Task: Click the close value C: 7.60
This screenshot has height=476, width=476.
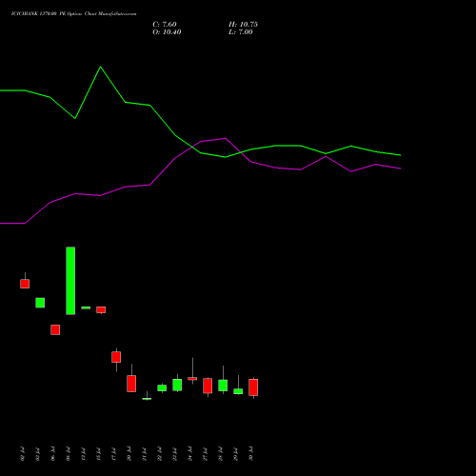Action: [165, 25]
